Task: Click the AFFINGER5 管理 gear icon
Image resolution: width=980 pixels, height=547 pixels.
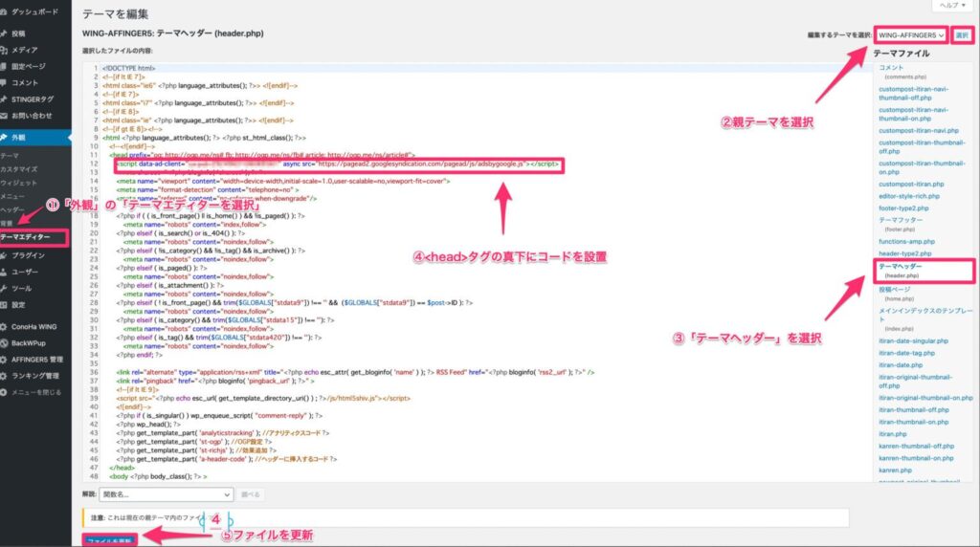Action: [3, 360]
